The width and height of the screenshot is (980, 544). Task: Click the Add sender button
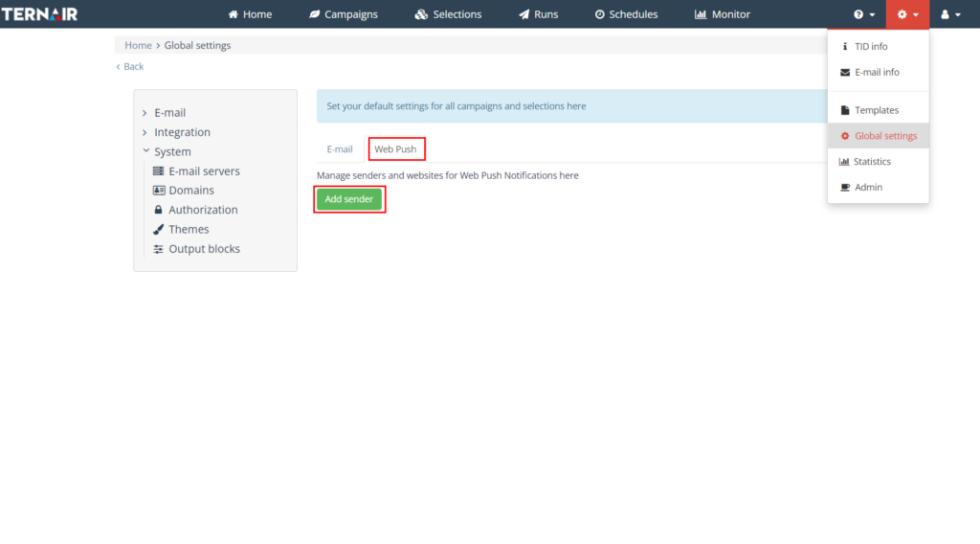point(348,199)
